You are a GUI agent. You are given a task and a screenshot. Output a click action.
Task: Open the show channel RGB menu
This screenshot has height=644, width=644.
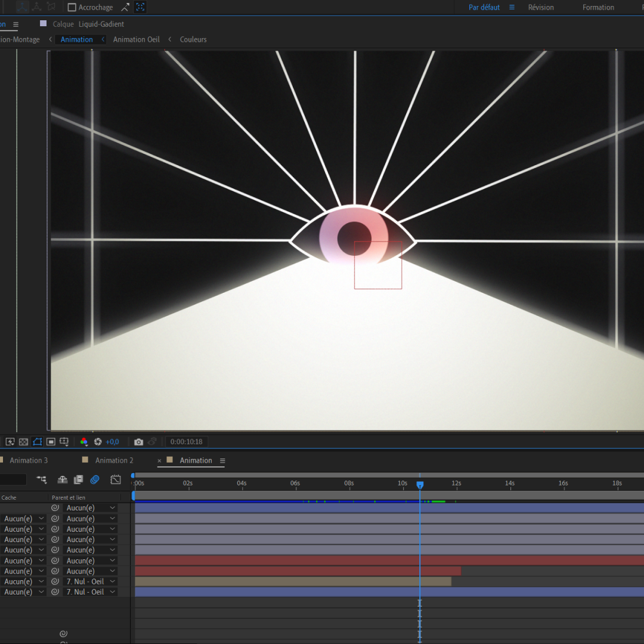coord(84,441)
